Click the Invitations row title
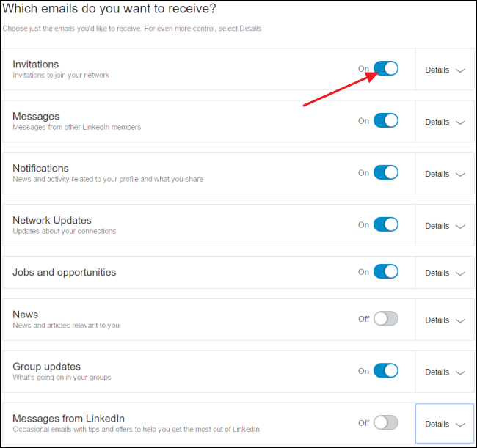 pos(36,65)
